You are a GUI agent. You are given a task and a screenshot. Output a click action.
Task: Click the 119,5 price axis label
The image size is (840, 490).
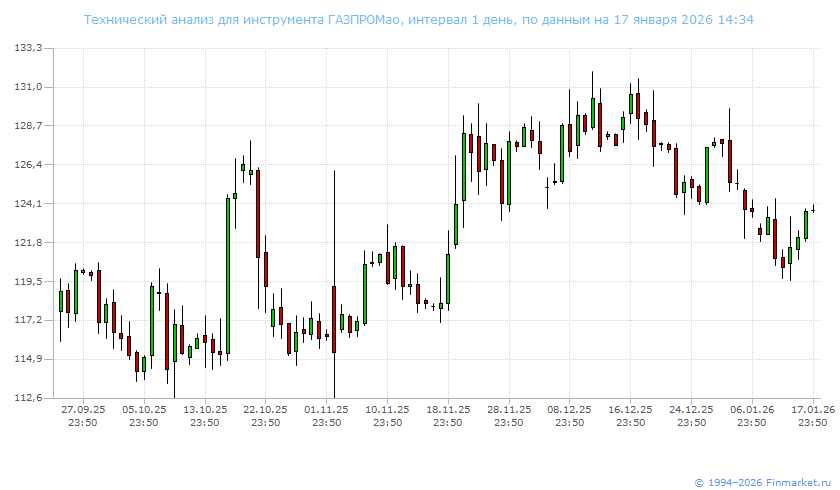29,282
